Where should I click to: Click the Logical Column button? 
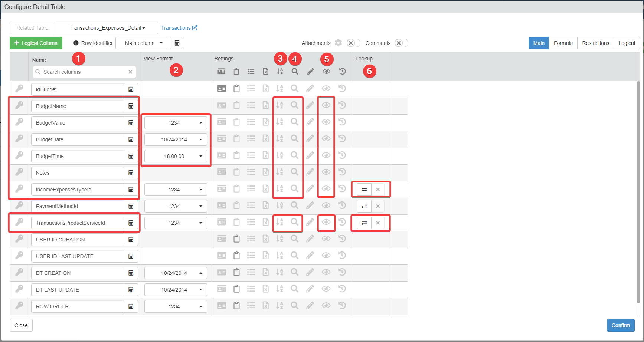point(36,43)
